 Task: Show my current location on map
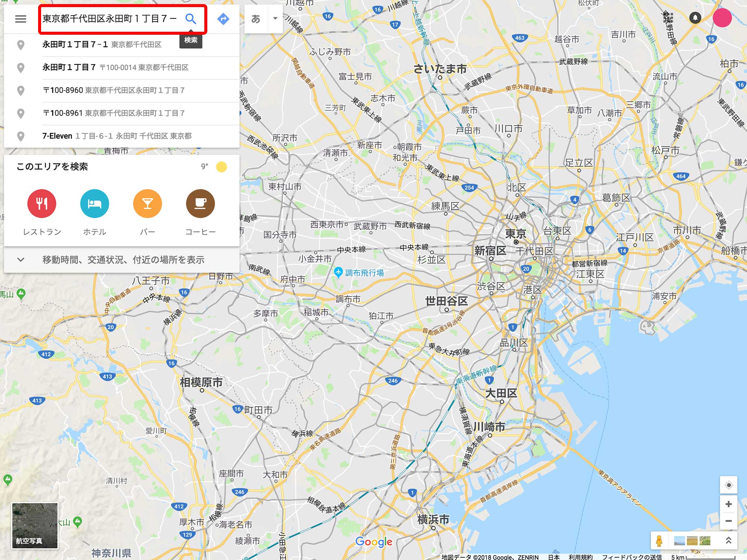(x=728, y=485)
